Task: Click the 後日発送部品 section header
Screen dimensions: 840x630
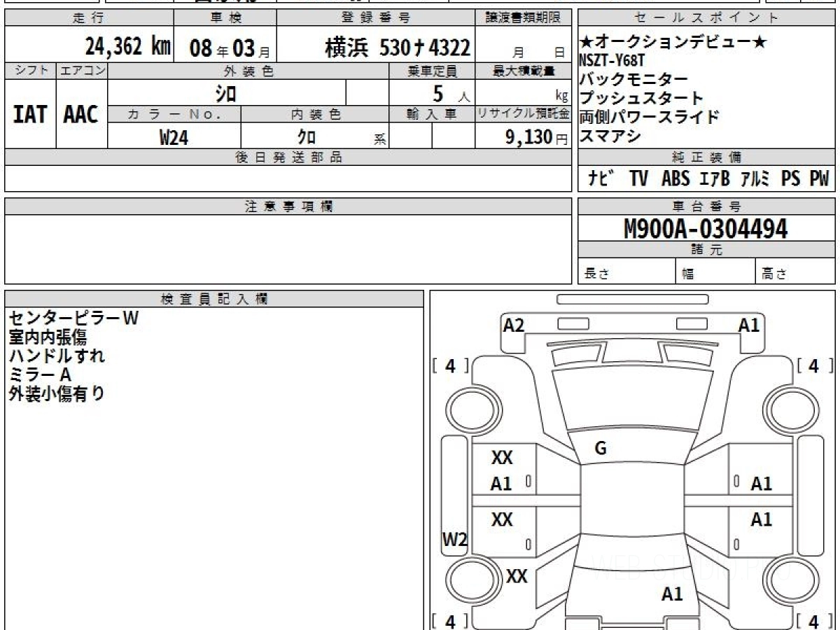Action: (288, 157)
